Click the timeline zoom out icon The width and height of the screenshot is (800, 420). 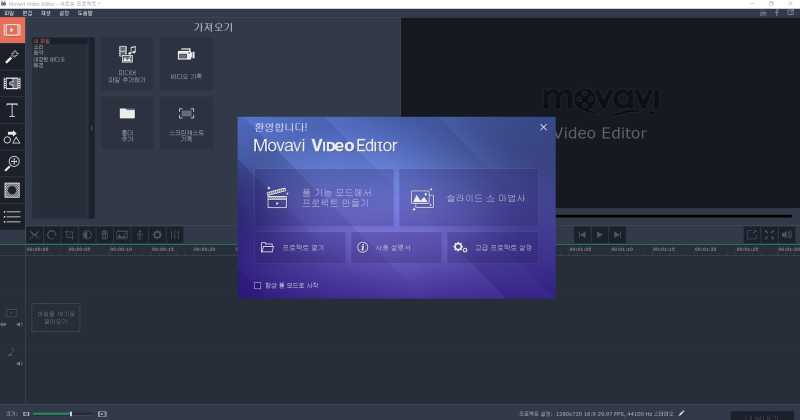pyautogui.click(x=26, y=414)
